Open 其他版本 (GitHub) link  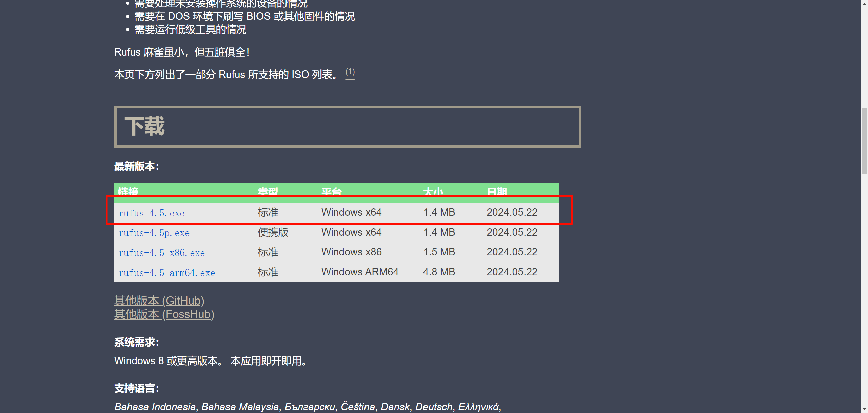point(159,301)
